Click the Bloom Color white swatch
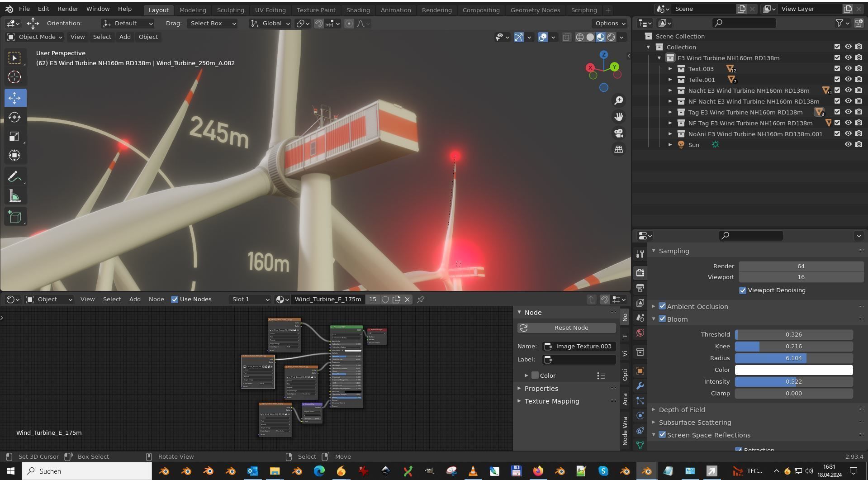This screenshot has height=480, width=868. (x=794, y=370)
